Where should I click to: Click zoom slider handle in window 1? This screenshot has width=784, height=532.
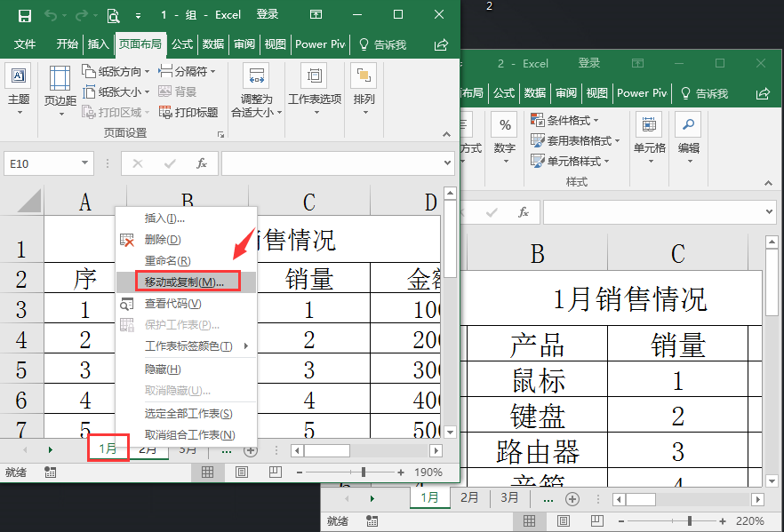tap(364, 472)
